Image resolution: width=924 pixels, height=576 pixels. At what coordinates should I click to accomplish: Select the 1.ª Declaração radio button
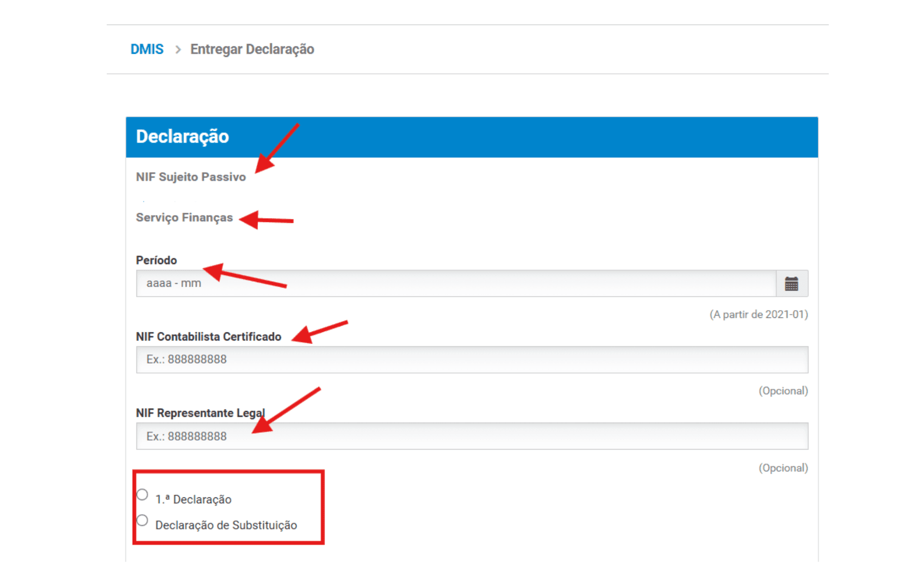pyautogui.click(x=142, y=494)
